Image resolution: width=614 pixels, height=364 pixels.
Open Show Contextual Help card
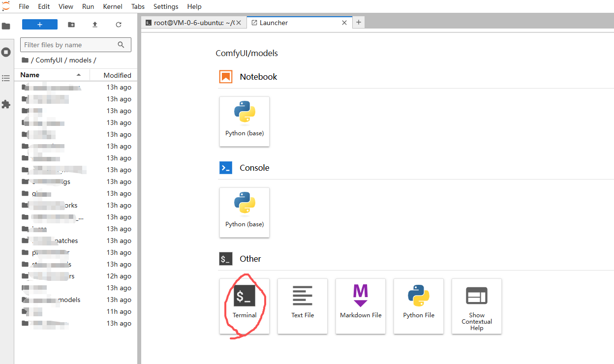(x=477, y=306)
